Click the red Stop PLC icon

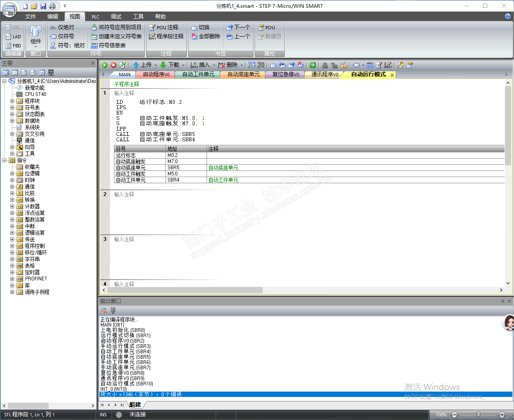[x=114, y=65]
